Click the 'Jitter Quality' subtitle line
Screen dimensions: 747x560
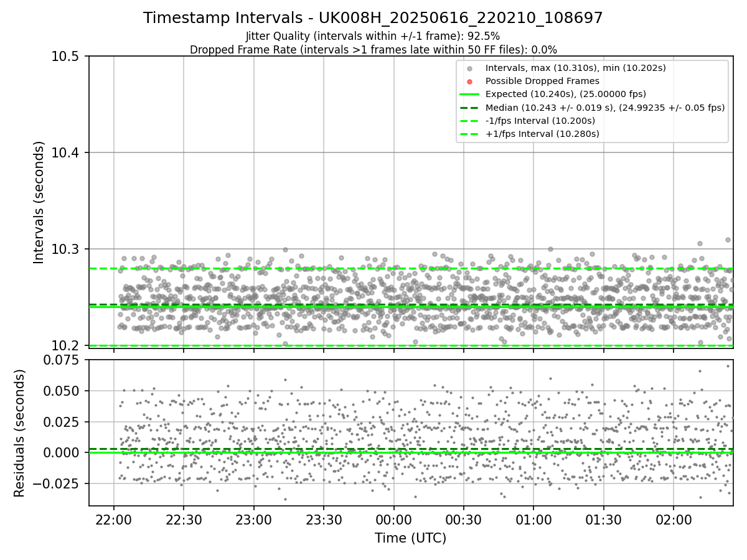tap(373, 36)
